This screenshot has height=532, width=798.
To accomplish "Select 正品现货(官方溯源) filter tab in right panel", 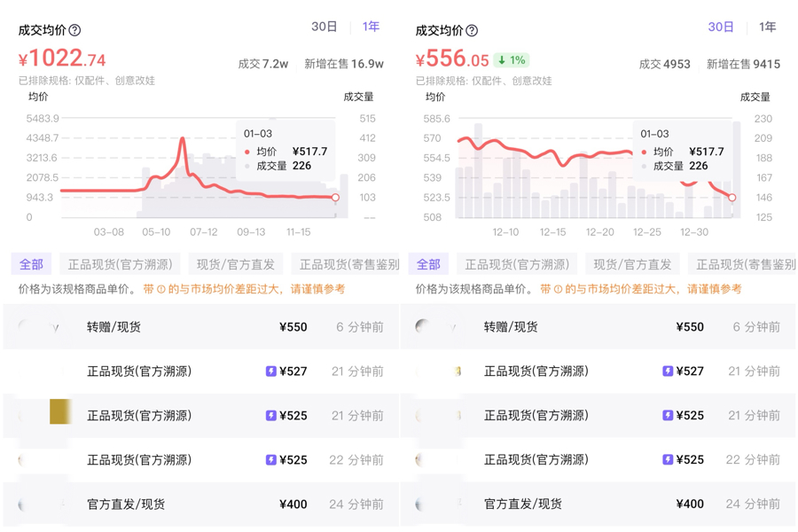I will point(517,264).
